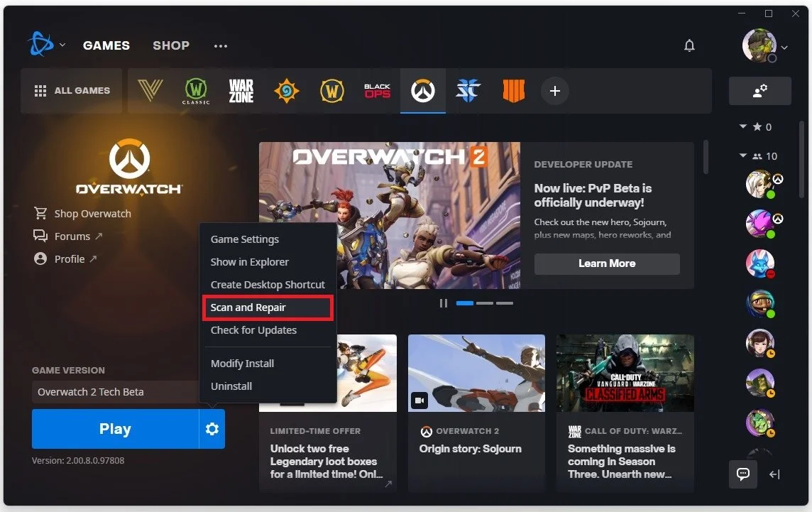Click the friends list scrollbar
Viewport: 812px width, 512px height.
(x=802, y=158)
